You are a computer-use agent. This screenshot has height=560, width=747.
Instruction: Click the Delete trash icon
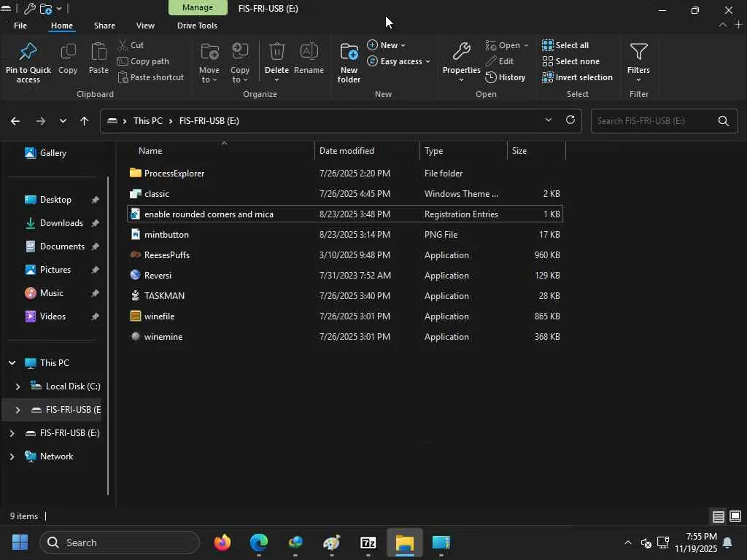276,52
